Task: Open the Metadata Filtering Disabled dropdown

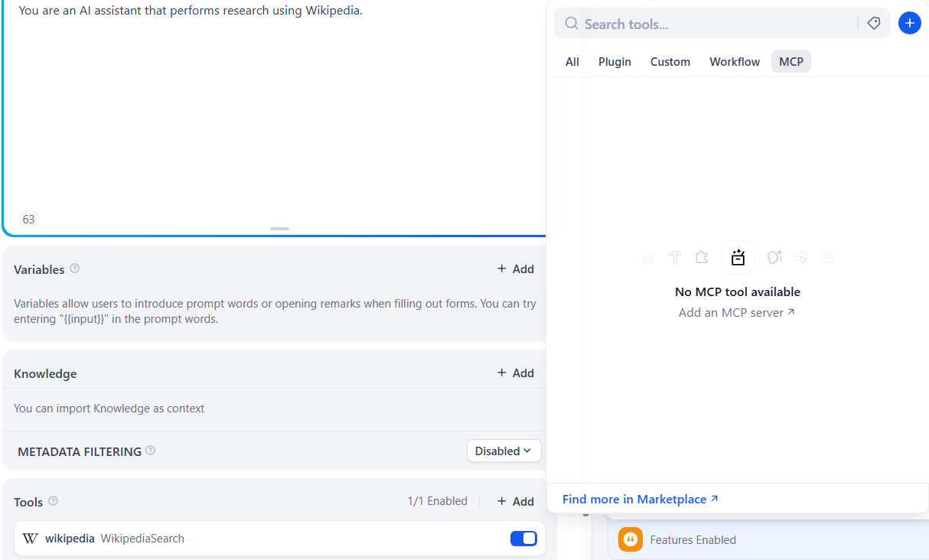Action: click(504, 451)
